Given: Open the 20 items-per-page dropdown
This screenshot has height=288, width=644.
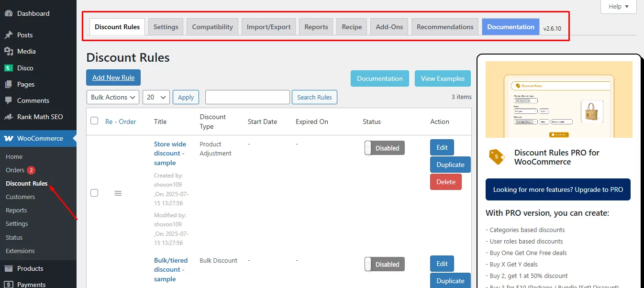Looking at the screenshot, I should tap(156, 97).
